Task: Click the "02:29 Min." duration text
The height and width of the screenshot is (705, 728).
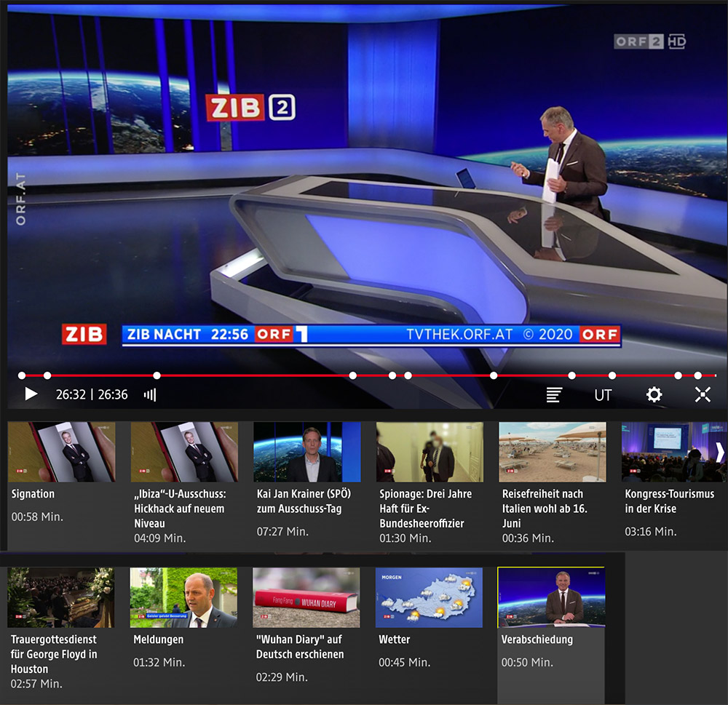Action: tap(282, 677)
